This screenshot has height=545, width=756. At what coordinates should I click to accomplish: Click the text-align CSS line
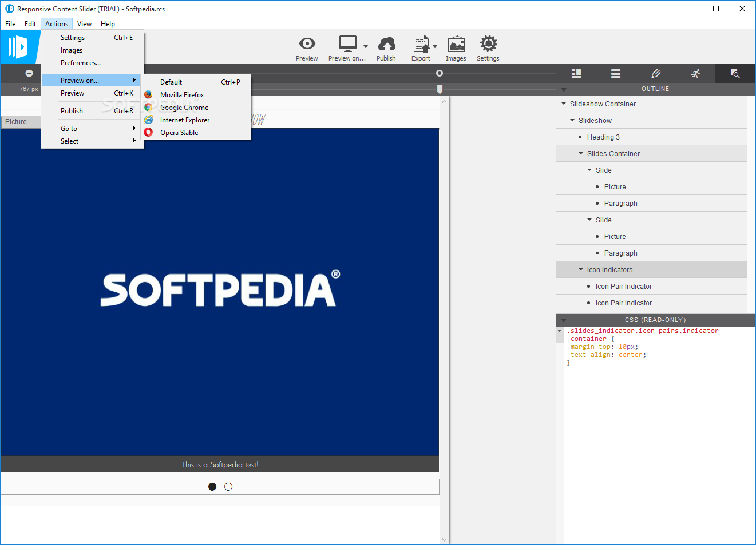608,355
